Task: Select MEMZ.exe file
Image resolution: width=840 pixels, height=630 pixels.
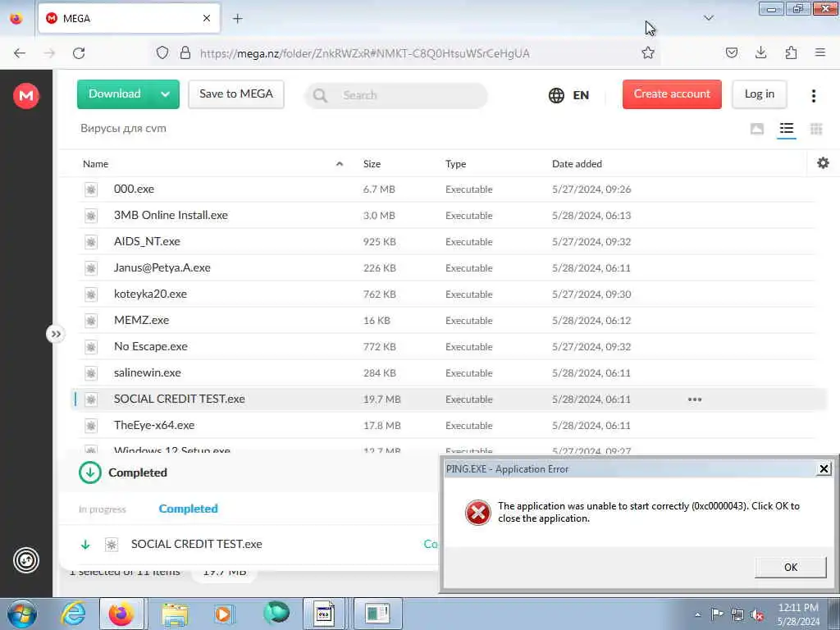Action: [447, 321]
